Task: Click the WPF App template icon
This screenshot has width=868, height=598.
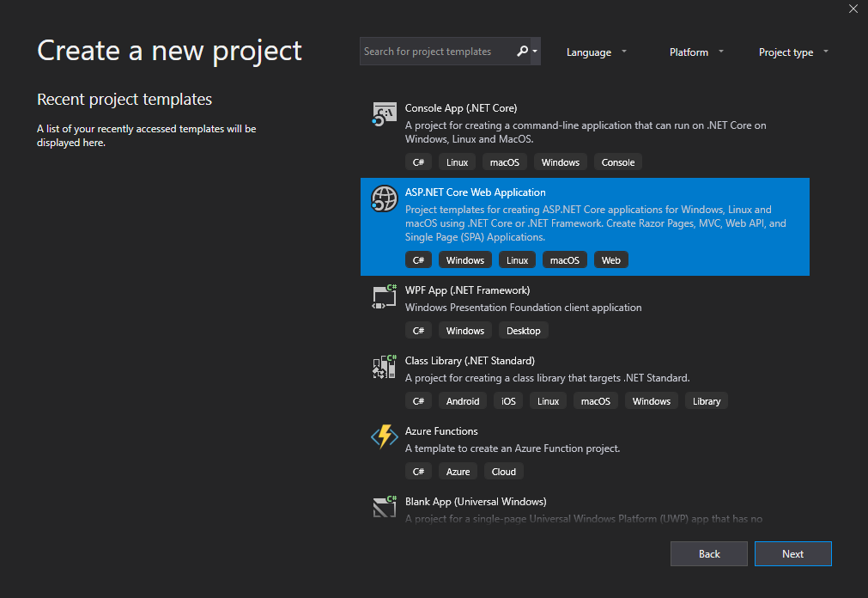Action: [384, 296]
